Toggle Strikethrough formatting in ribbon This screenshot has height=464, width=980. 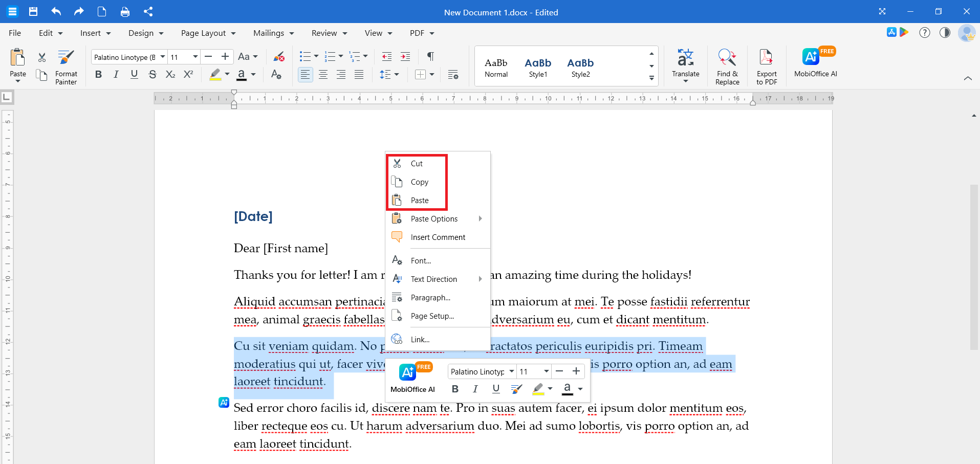pos(152,75)
